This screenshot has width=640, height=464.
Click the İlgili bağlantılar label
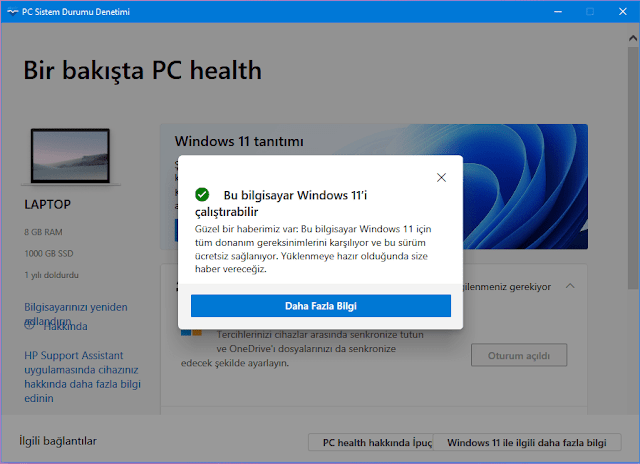pyautogui.click(x=58, y=441)
